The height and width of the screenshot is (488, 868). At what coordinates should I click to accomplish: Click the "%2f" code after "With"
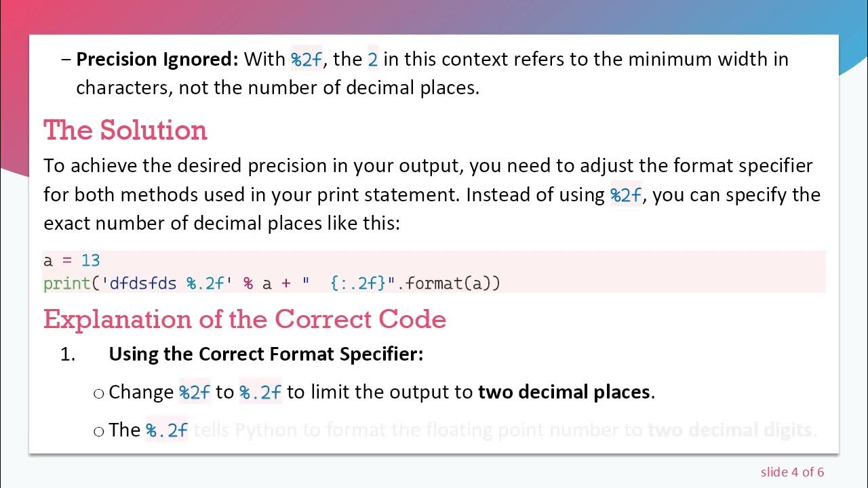tap(307, 60)
